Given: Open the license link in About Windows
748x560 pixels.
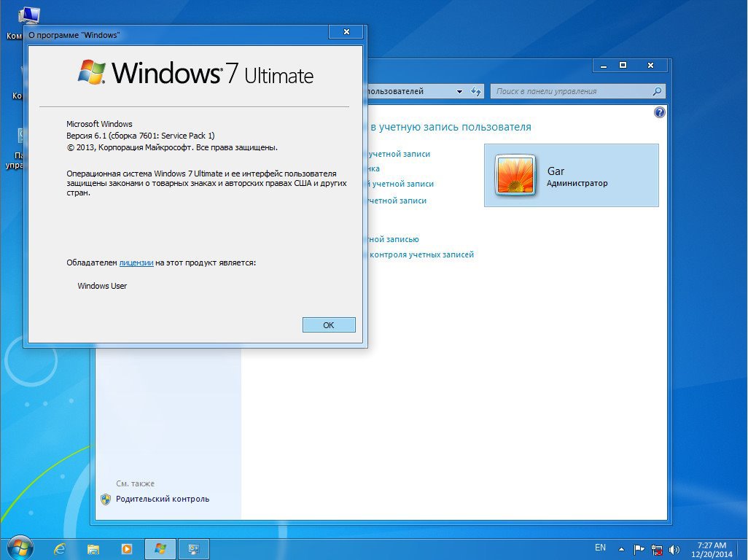Looking at the screenshot, I should pos(136,262).
